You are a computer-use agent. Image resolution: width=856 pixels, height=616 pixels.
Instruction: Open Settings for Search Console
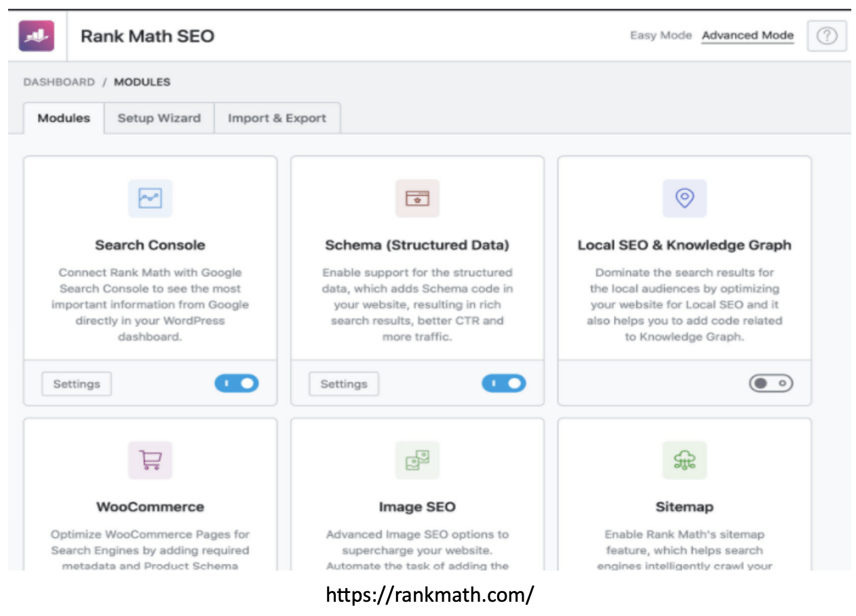pos(77,384)
